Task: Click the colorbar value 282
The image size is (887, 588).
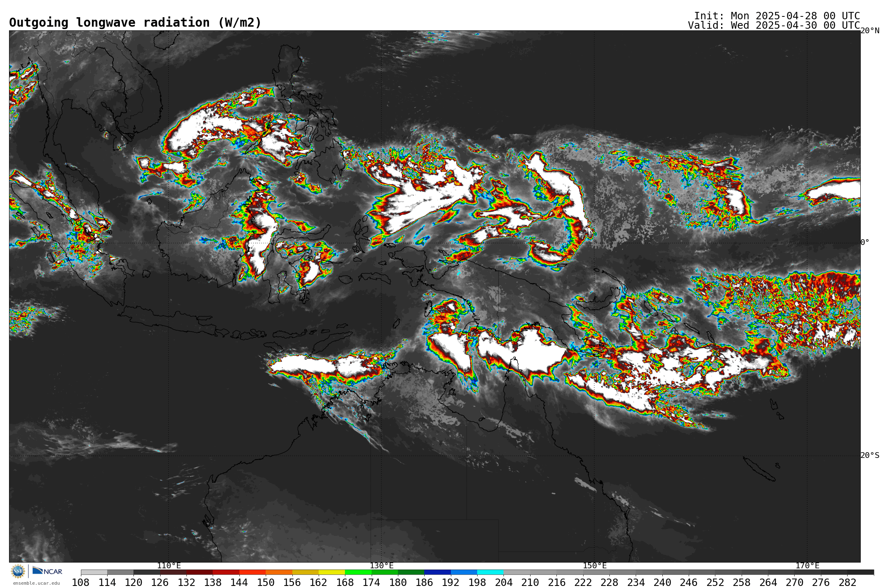Action: (847, 583)
